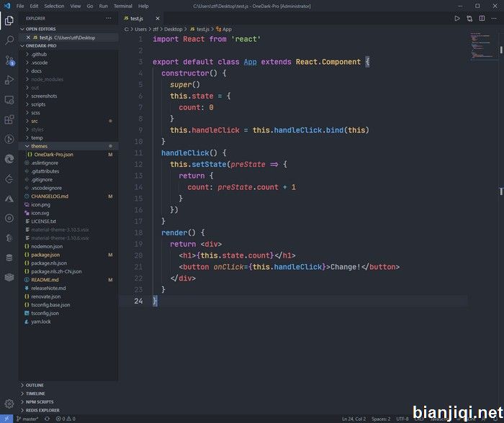
Task: Expand the docs folder
Action: click(x=68, y=71)
